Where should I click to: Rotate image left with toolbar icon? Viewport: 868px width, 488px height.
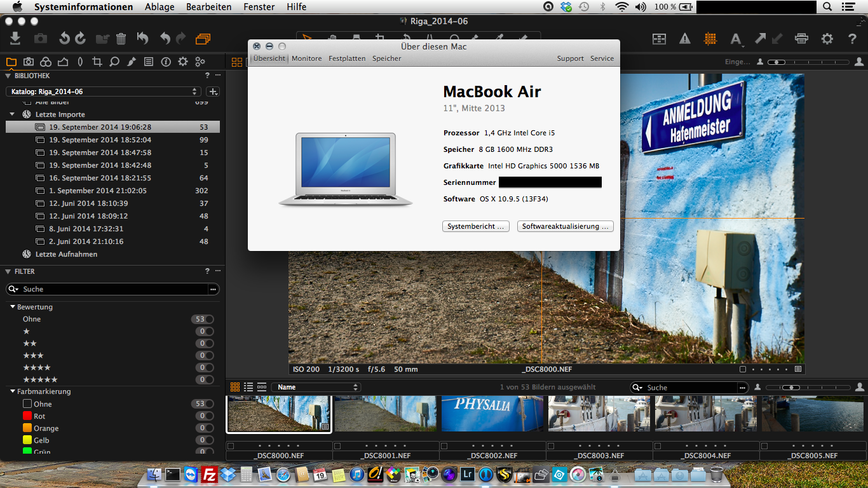pyautogui.click(x=64, y=39)
